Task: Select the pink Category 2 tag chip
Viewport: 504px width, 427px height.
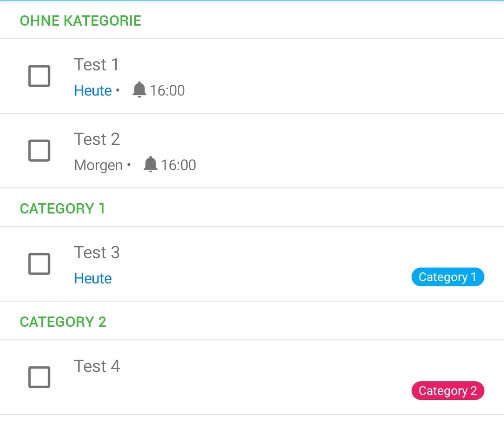Action: [448, 391]
